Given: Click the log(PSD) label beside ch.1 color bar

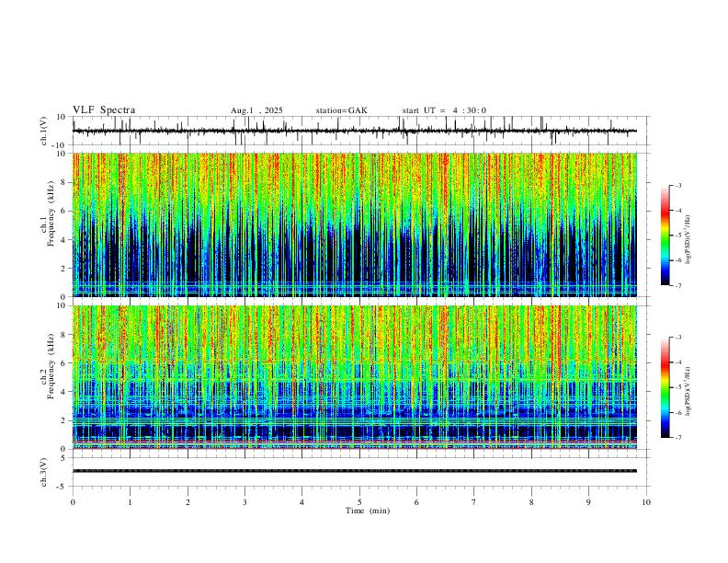Looking at the screenshot, I should coord(688,240).
